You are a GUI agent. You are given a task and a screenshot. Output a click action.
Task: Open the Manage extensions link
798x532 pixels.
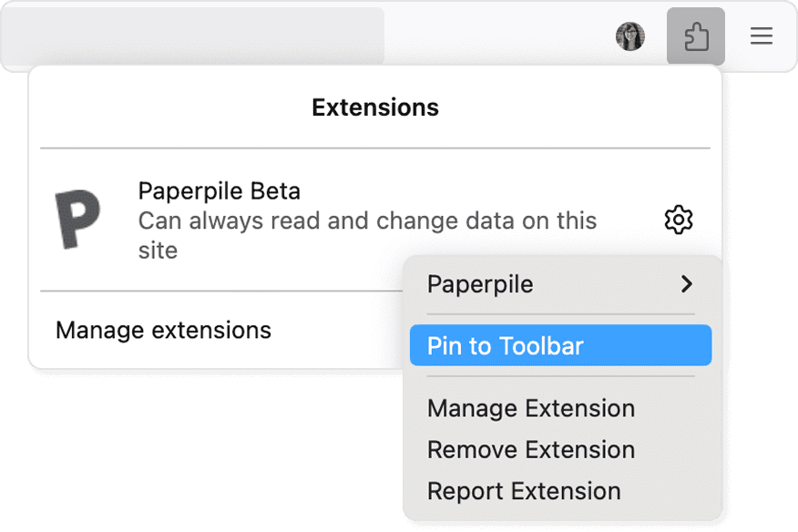pyautogui.click(x=164, y=330)
